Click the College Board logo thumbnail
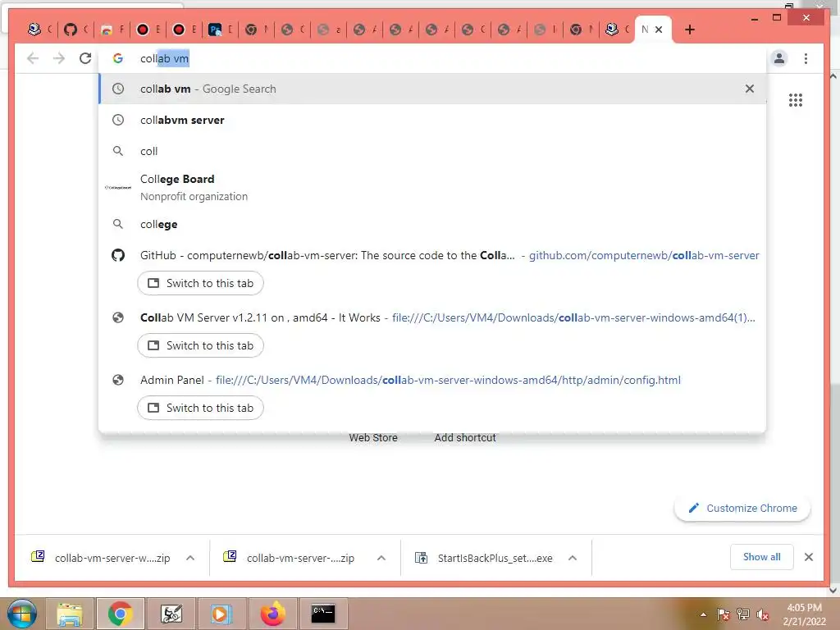This screenshot has height=630, width=840. coord(118,188)
